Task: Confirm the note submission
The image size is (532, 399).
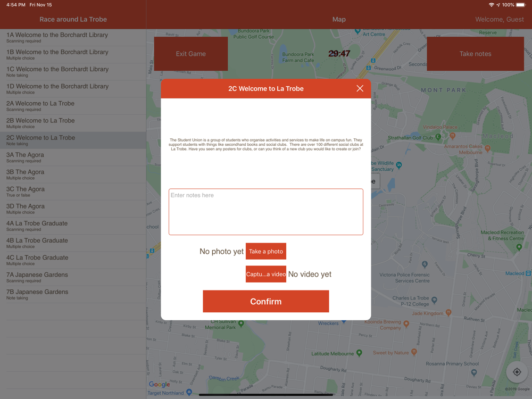Action: pos(265,301)
